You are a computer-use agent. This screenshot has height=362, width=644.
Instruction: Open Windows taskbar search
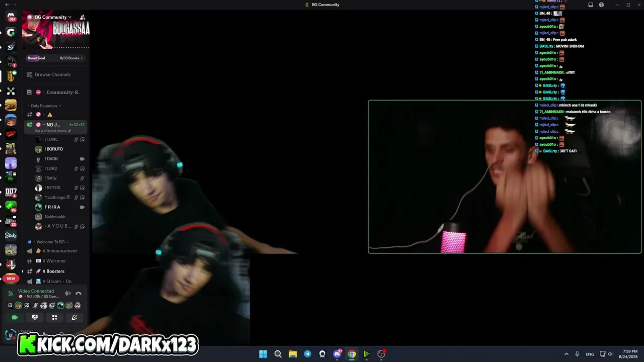[278, 354]
